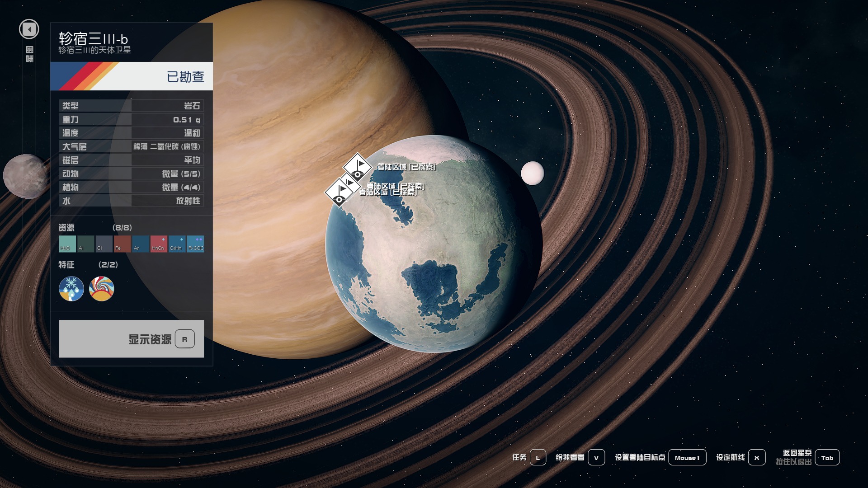
Task: Click the 植物 微量 (4/4) flora row
Action: click(x=132, y=187)
